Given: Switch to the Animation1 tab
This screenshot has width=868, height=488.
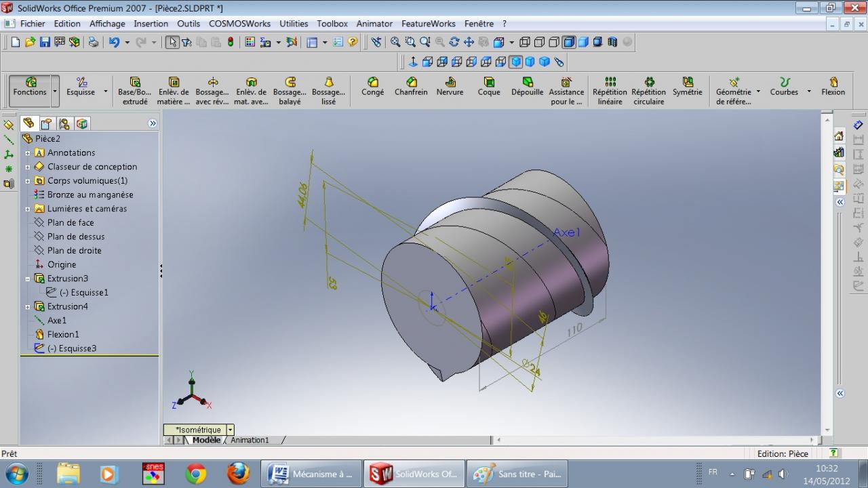Looking at the screenshot, I should tap(250, 440).
